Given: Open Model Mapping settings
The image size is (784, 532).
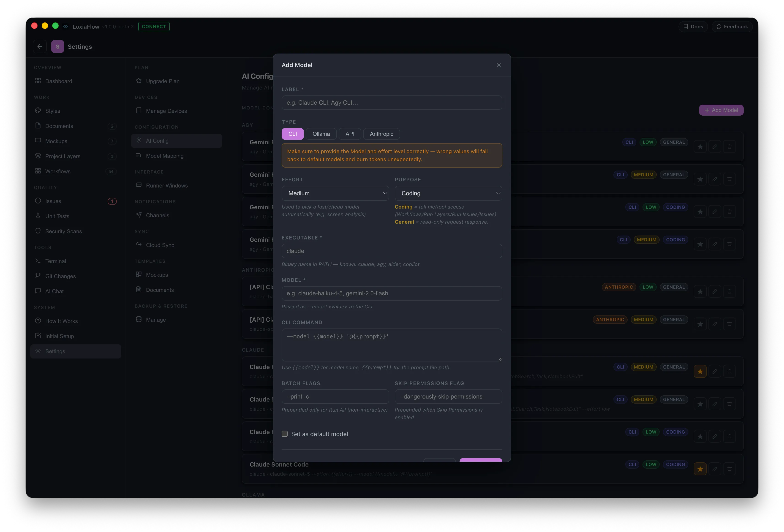Looking at the screenshot, I should [x=177, y=156].
